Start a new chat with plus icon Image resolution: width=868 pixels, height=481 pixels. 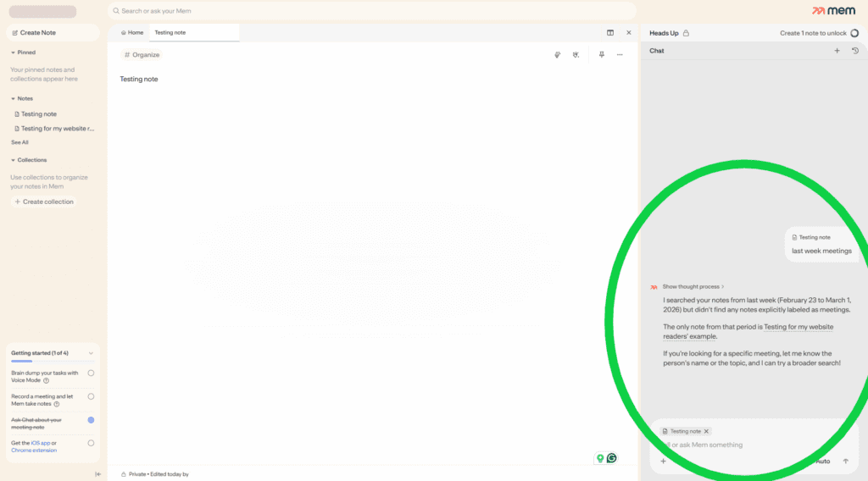tap(837, 51)
